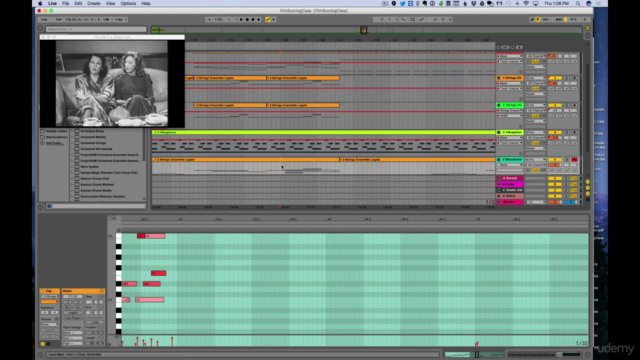Expand the Orchestral Strings pack
The image size is (640, 360).
72,143
